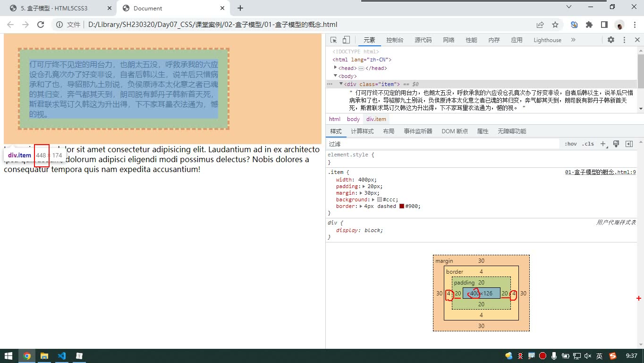This screenshot has width=644, height=363.
Task: Open the 计算样式 styles sub-tab
Action: pos(362,131)
